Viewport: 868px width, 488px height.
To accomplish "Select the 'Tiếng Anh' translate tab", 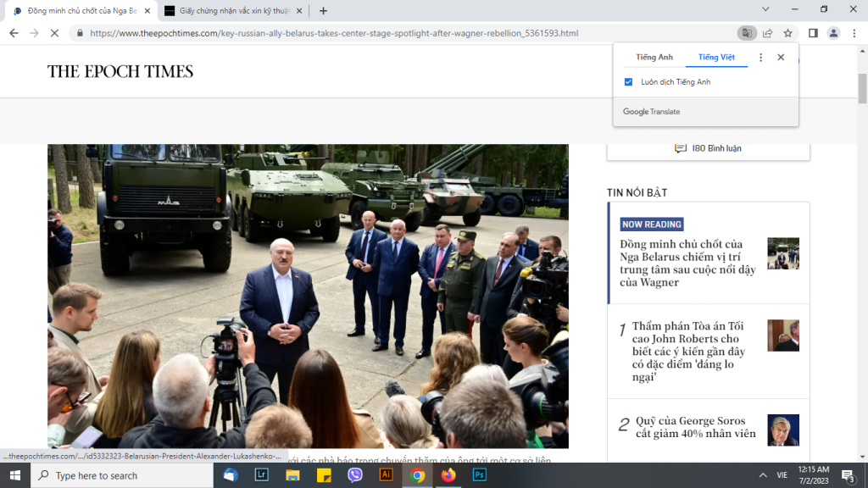I will [x=654, y=58].
